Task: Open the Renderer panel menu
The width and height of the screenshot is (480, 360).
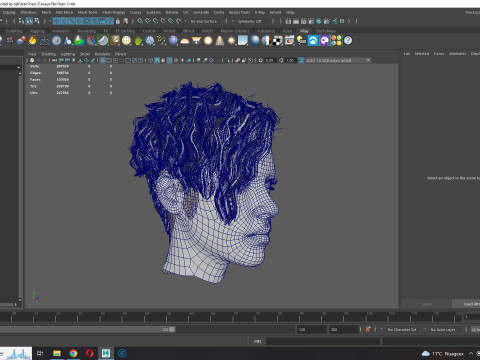Action: [x=102, y=54]
